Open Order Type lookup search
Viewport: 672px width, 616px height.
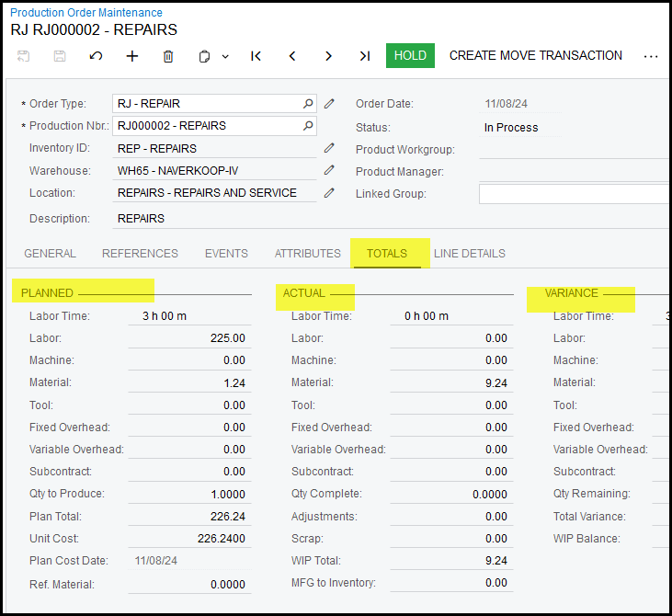click(309, 104)
